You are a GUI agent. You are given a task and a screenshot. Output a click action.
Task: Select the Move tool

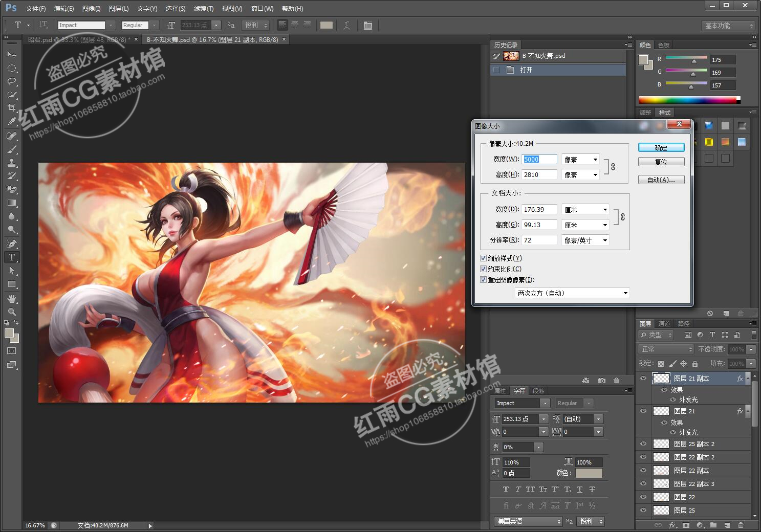[x=11, y=55]
